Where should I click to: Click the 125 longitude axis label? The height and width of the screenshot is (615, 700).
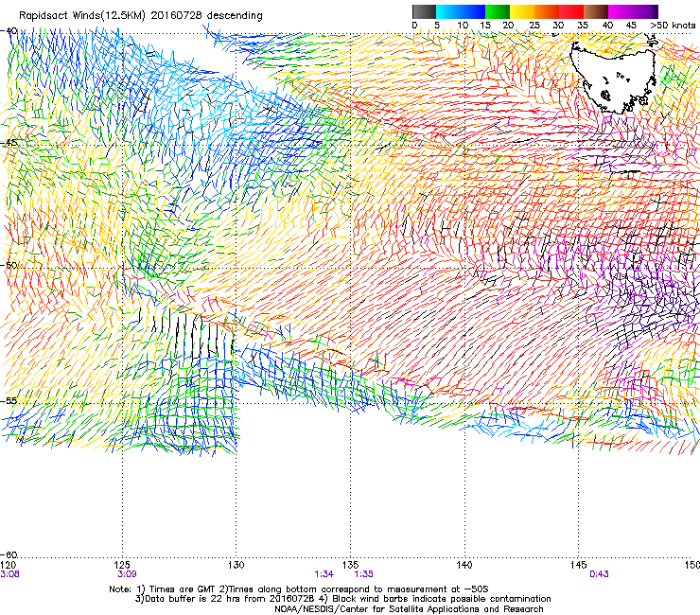pos(122,565)
